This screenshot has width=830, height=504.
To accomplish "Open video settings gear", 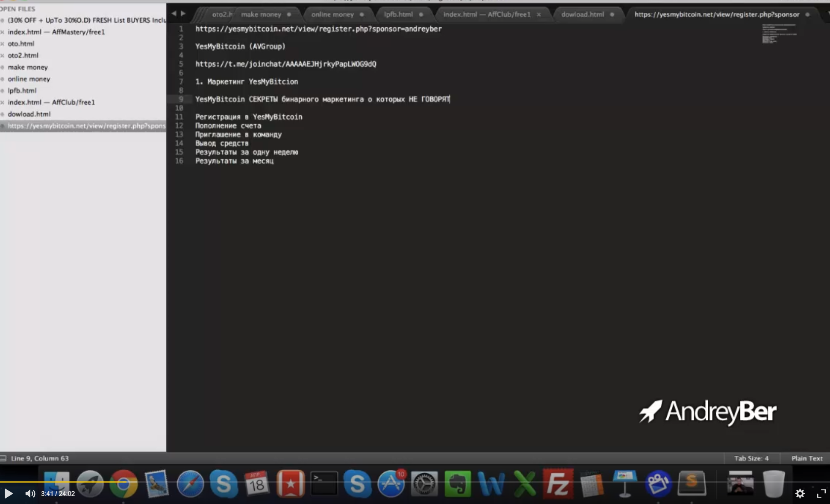I will [800, 494].
